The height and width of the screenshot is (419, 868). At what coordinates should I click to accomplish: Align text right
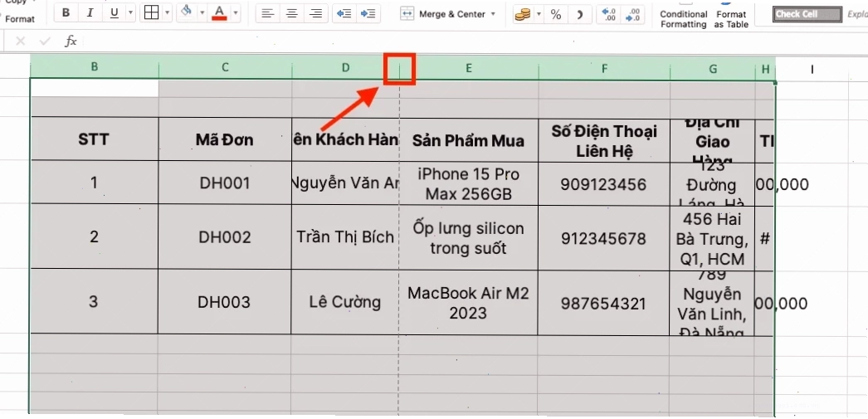click(315, 13)
